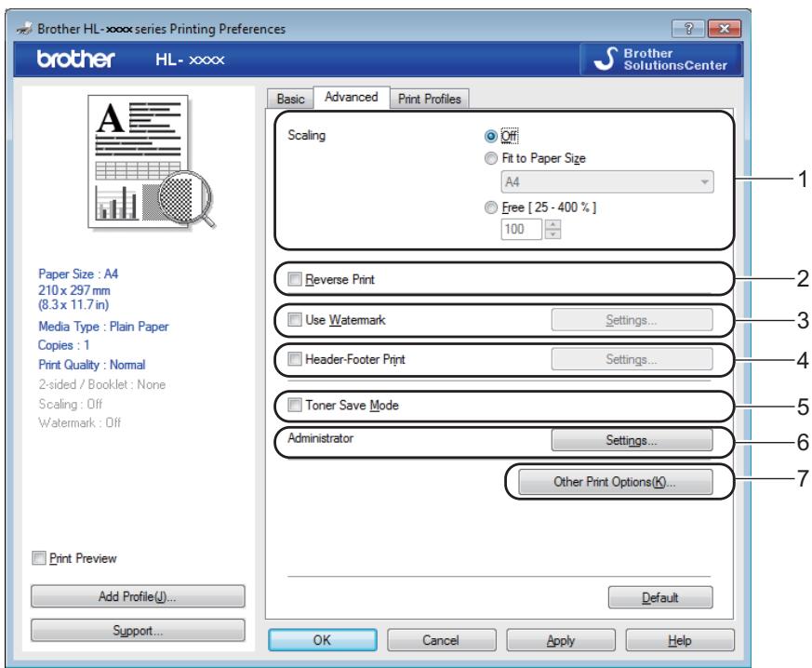Close the Printing Preferences window

pyautogui.click(x=724, y=29)
